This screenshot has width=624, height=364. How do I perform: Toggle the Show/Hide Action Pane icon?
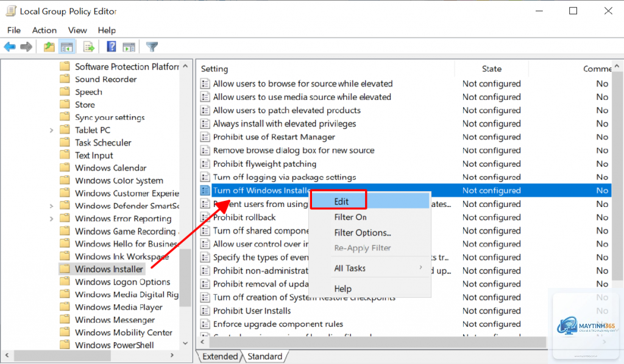129,47
